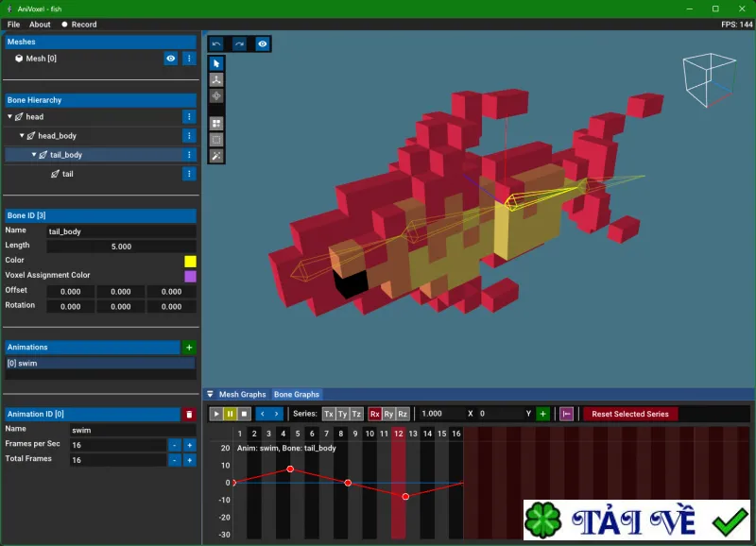Edit the animation Name field swim

coord(133,430)
